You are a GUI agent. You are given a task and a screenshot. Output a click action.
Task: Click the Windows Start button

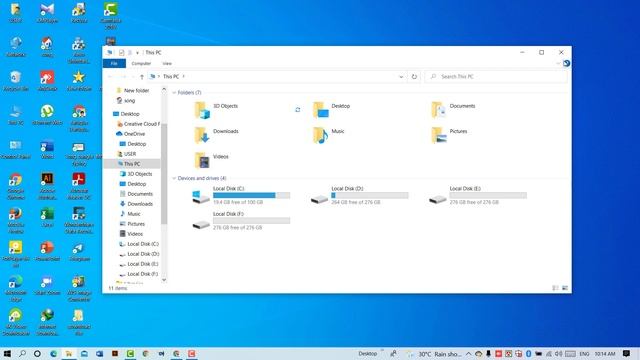click(x=7, y=353)
